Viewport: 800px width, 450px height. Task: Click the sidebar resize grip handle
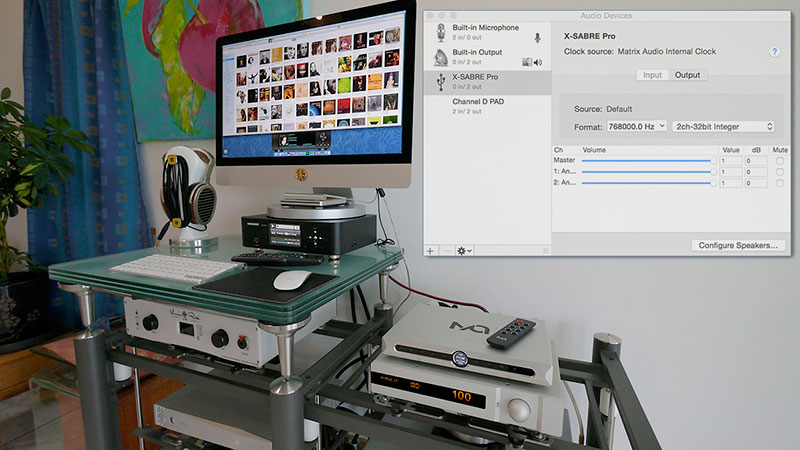(x=545, y=251)
